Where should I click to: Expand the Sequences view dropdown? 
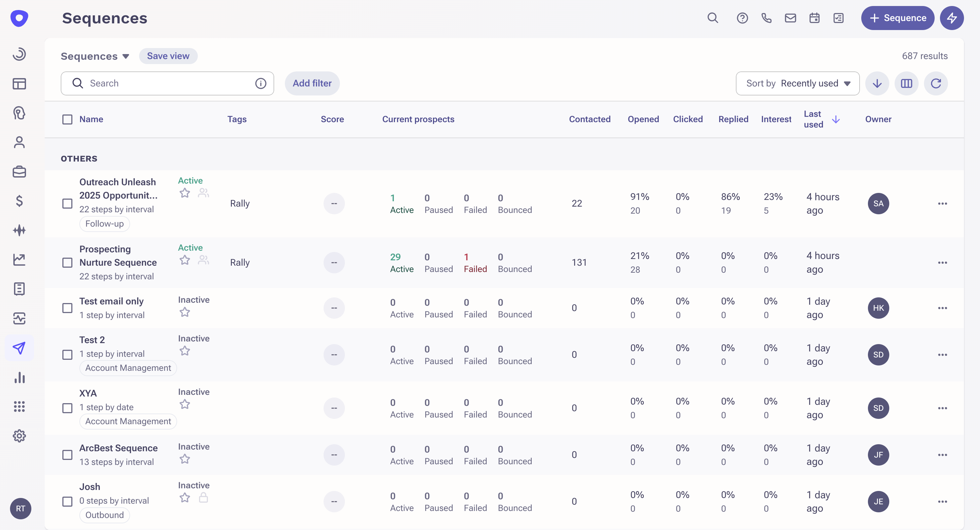(x=95, y=56)
